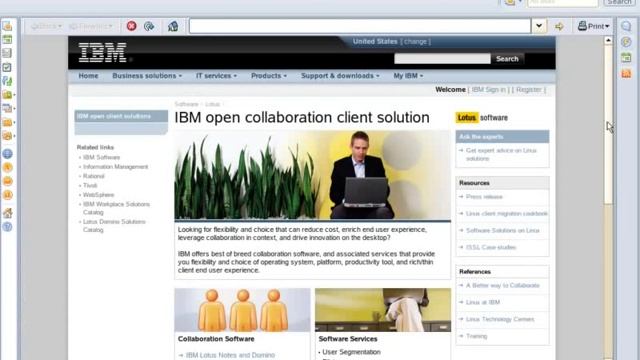This screenshot has width=640, height=360.
Task: Click the IBM Sign in link
Action: pyautogui.click(x=488, y=90)
